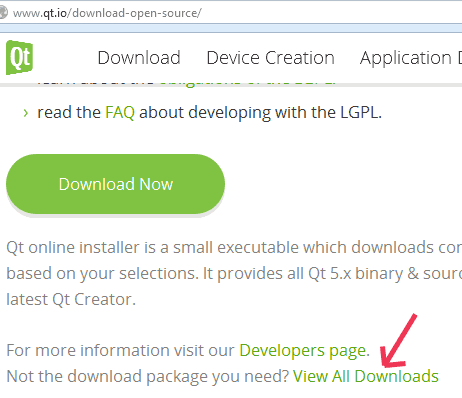Open the Device Creation menu item

coord(270,58)
